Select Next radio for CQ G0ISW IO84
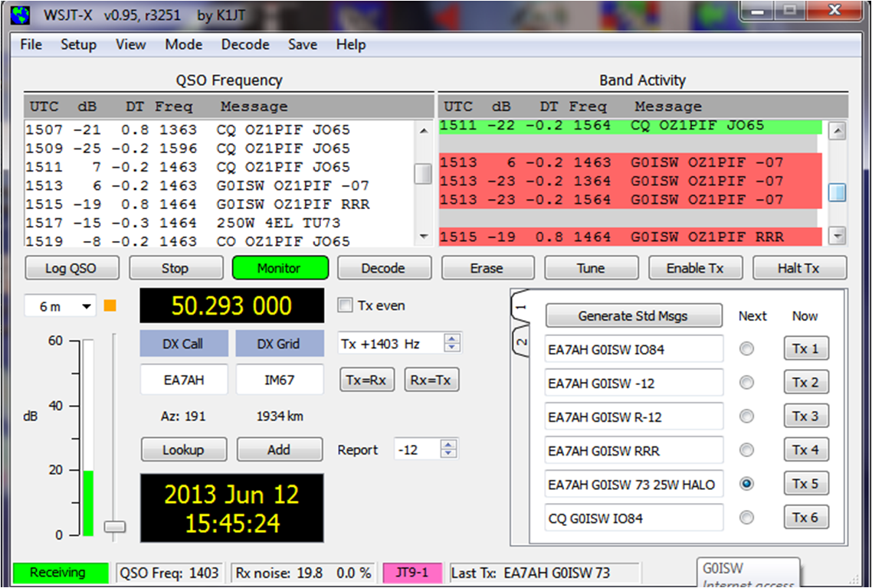This screenshot has width=872, height=588. [746, 518]
